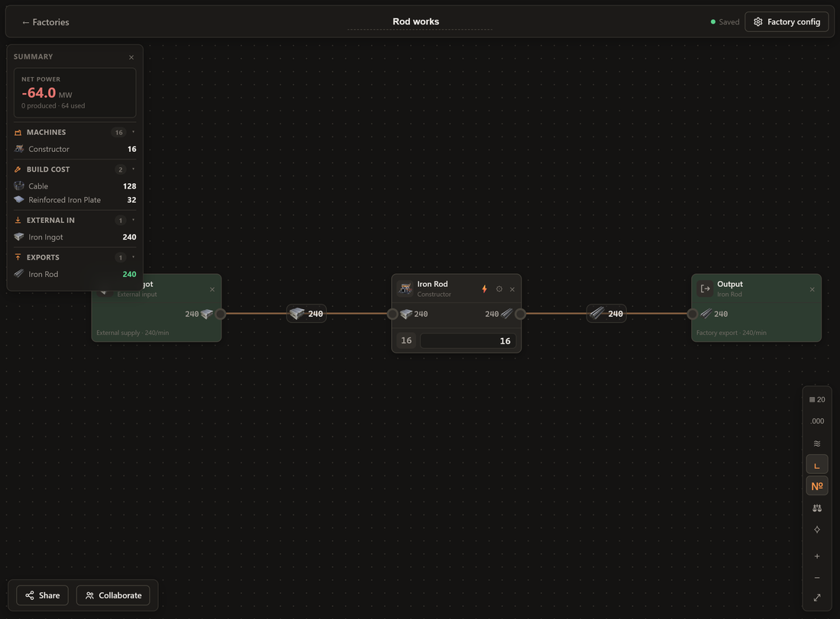Remove the External input node
Image resolution: width=840 pixels, height=619 pixels.
[212, 290]
